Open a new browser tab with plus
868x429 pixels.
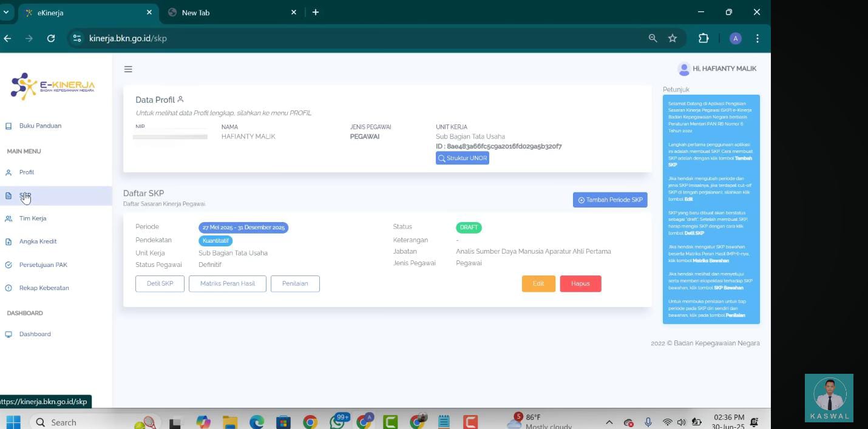coord(316,12)
